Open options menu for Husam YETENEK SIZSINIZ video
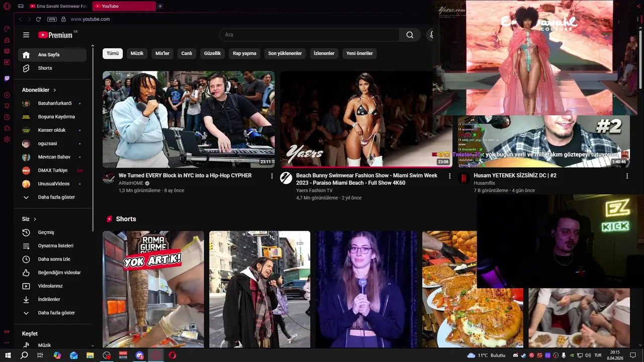Viewport: 644px width, 362px height. [x=627, y=176]
